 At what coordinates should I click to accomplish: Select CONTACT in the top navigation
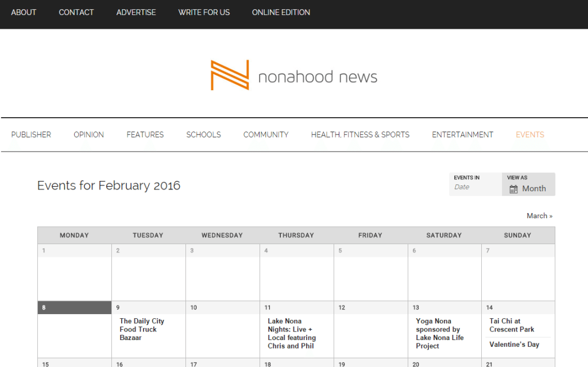76,12
